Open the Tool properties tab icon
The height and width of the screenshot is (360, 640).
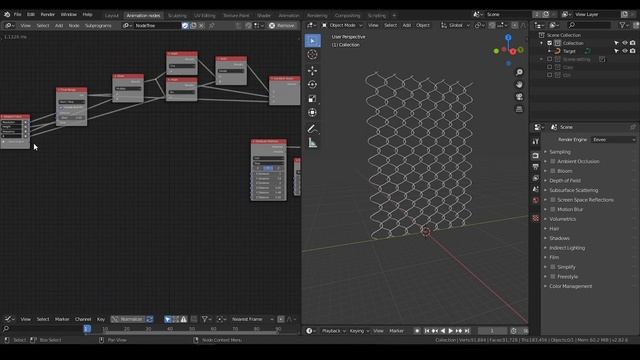click(x=536, y=141)
